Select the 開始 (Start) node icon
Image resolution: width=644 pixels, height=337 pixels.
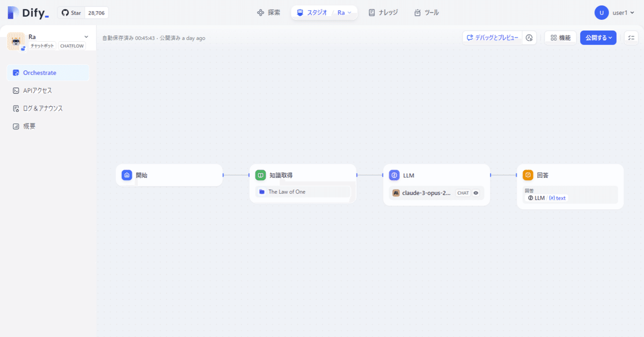pyautogui.click(x=127, y=175)
